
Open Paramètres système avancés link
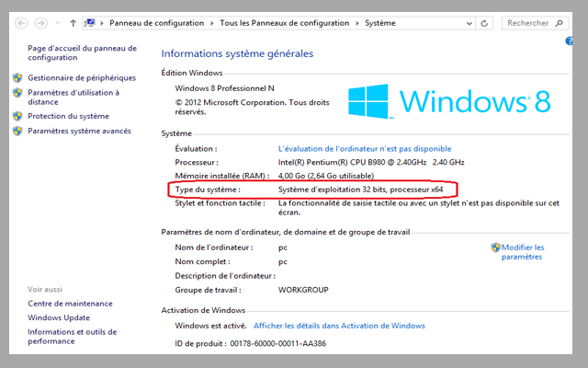pos(79,132)
